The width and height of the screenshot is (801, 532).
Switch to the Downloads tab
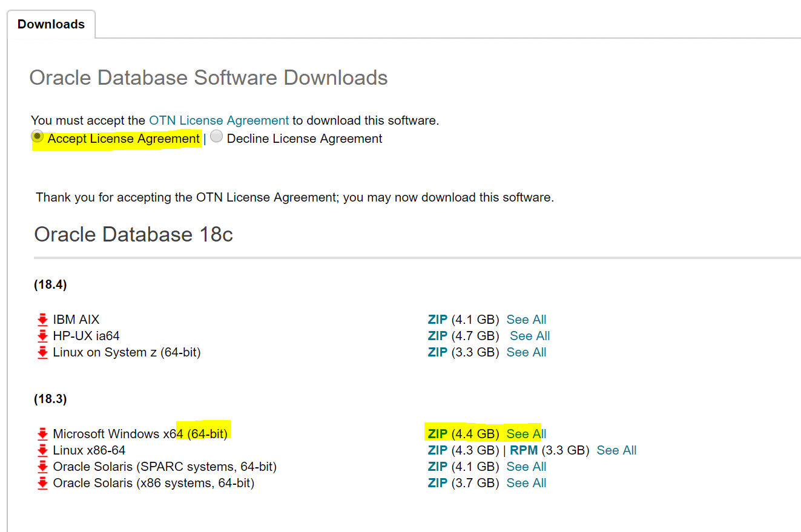(50, 24)
